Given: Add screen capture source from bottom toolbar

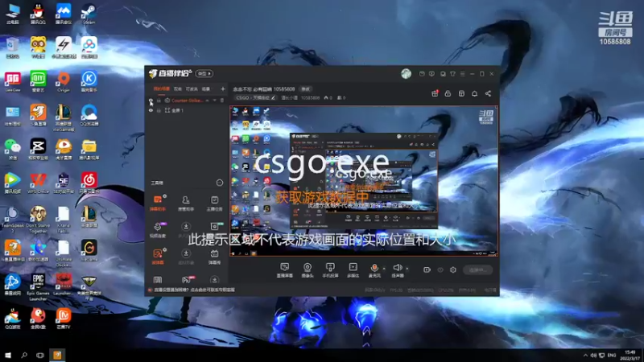Looking at the screenshot, I should tap(285, 270).
